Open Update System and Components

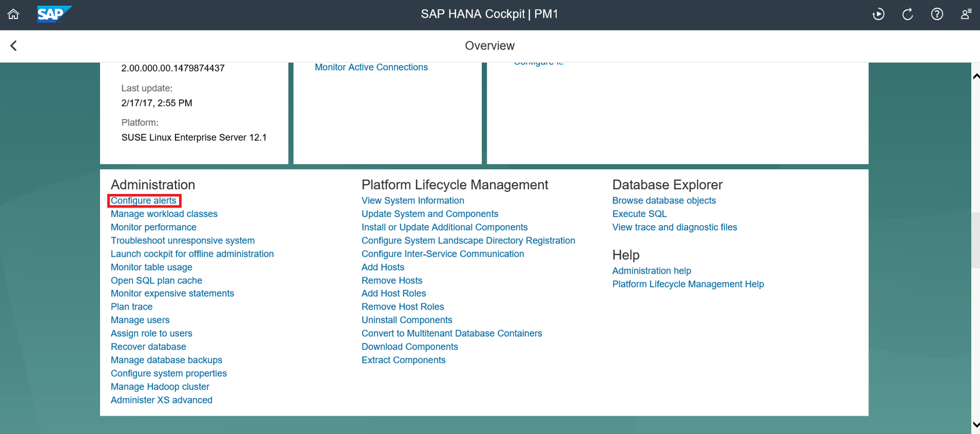click(430, 214)
